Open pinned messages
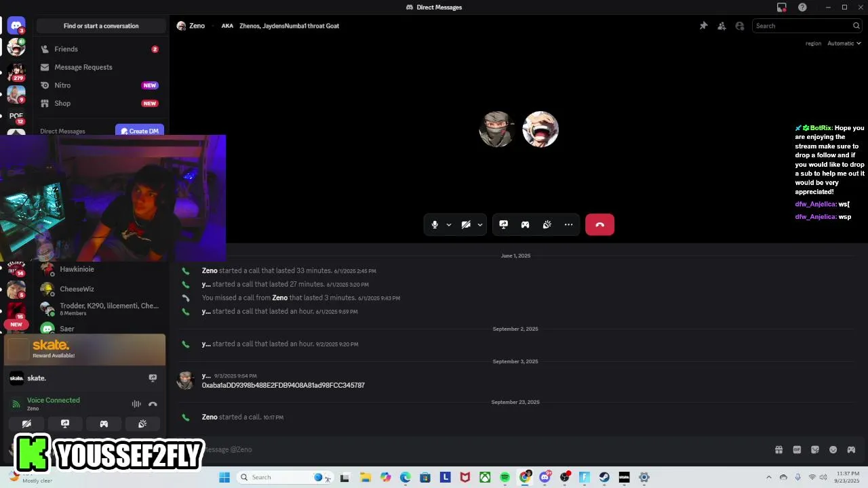The image size is (868, 488). [703, 26]
